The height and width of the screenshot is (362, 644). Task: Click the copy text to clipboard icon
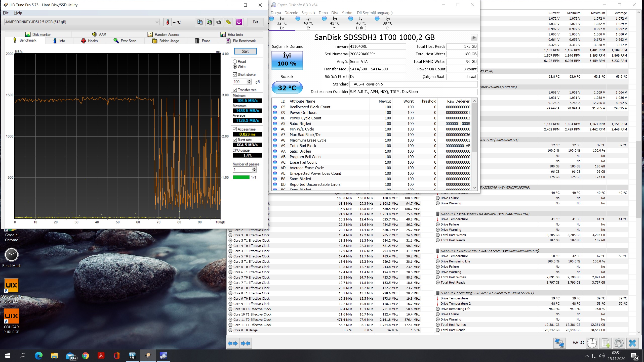[x=200, y=22]
